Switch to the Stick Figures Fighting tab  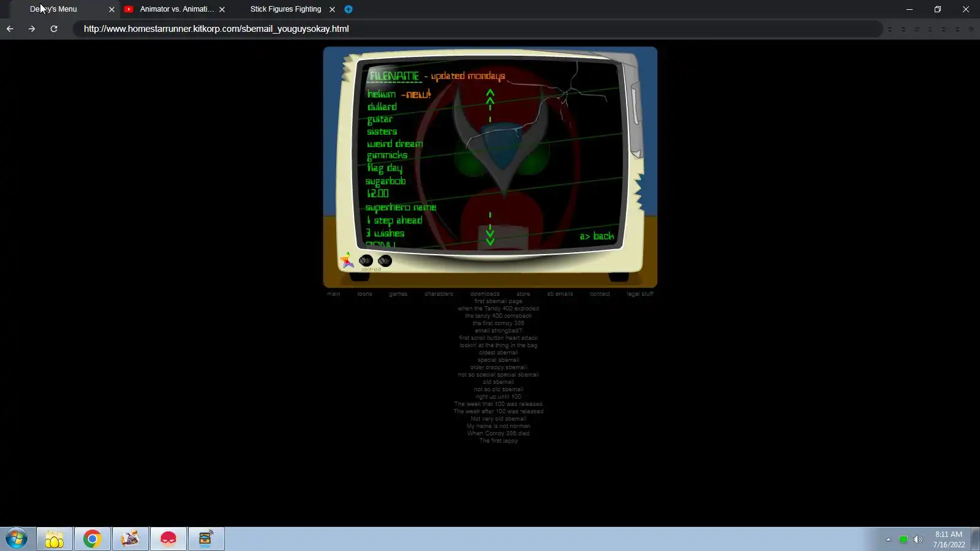click(285, 9)
